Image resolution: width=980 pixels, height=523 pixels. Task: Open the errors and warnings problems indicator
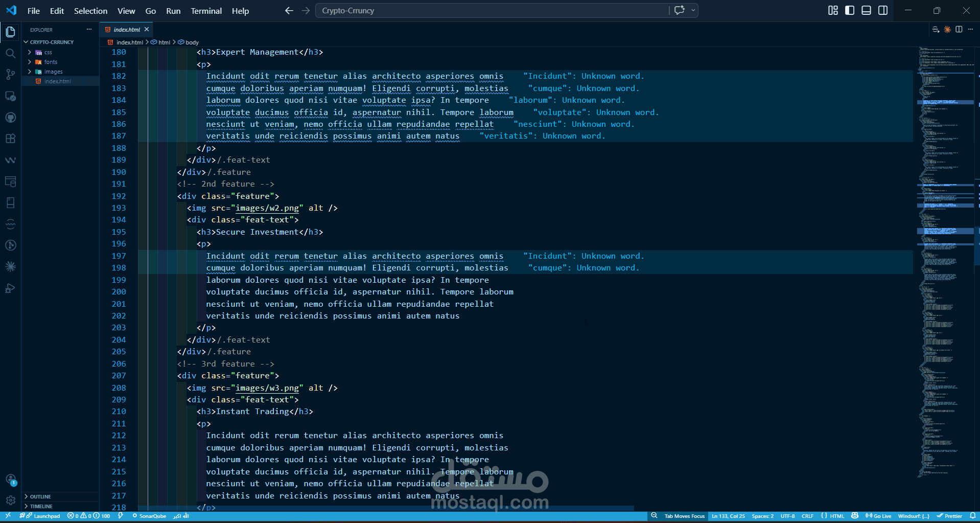pos(88,516)
